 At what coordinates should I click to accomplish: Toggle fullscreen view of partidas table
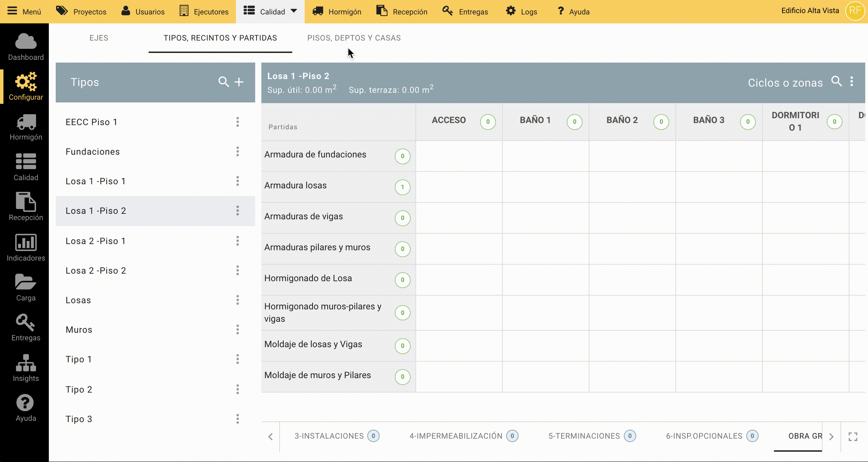853,437
